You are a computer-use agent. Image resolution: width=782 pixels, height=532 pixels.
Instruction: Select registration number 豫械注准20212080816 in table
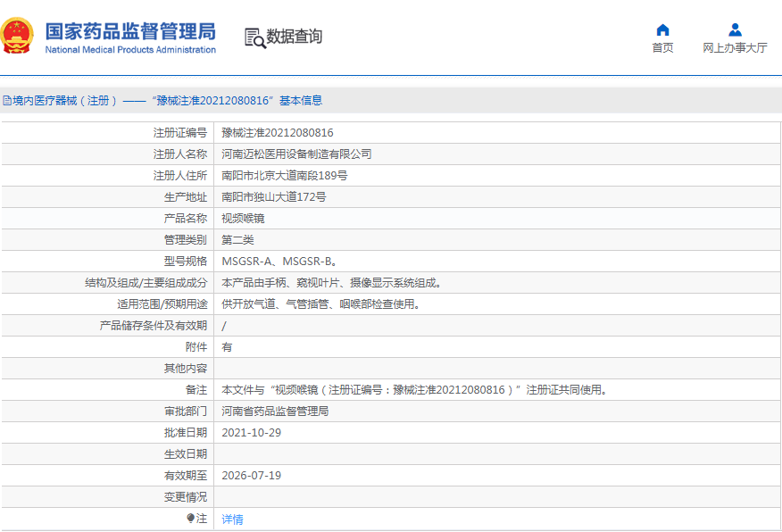[278, 133]
